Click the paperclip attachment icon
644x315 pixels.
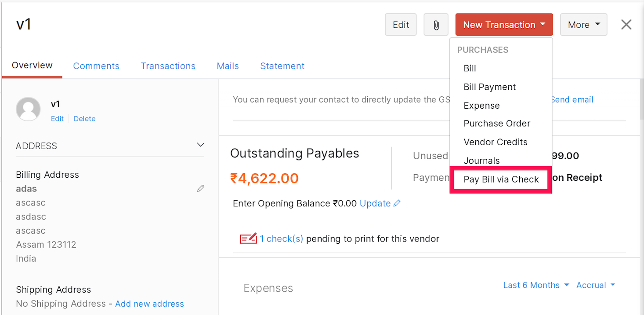coord(436,25)
